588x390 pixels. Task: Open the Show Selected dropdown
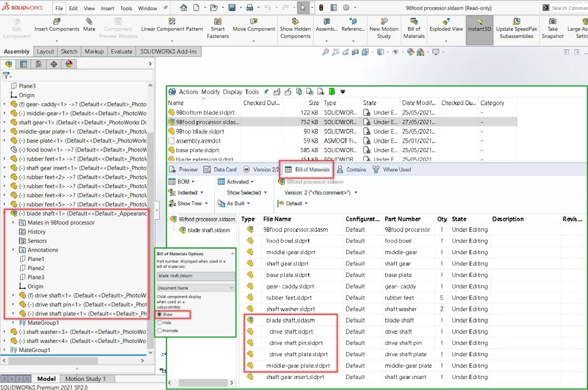[243, 193]
